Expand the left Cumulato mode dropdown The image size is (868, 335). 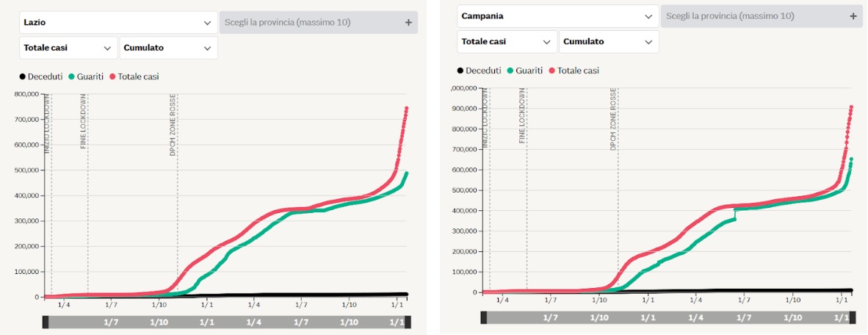(x=168, y=48)
